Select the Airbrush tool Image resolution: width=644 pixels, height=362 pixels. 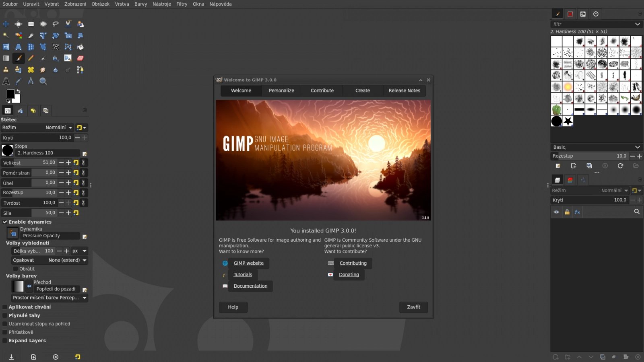(x=43, y=58)
